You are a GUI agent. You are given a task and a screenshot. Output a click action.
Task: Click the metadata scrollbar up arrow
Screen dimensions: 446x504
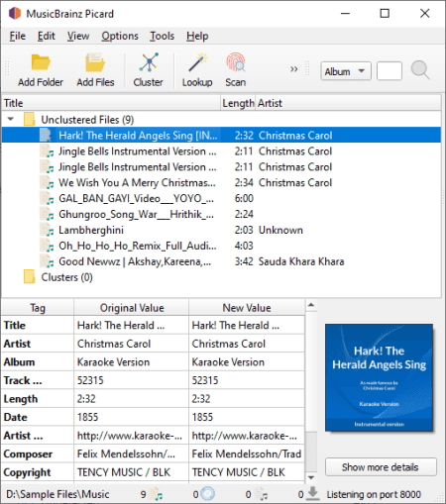tap(311, 305)
